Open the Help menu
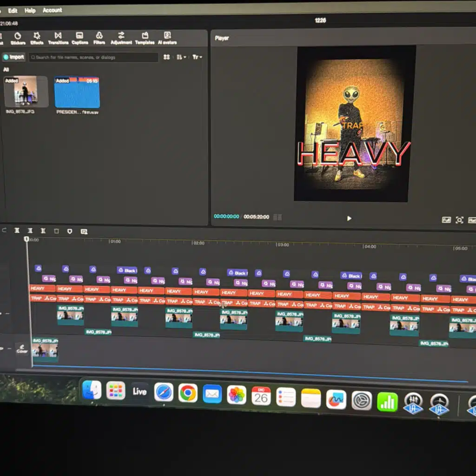This screenshot has height=476, width=476. tap(30, 10)
